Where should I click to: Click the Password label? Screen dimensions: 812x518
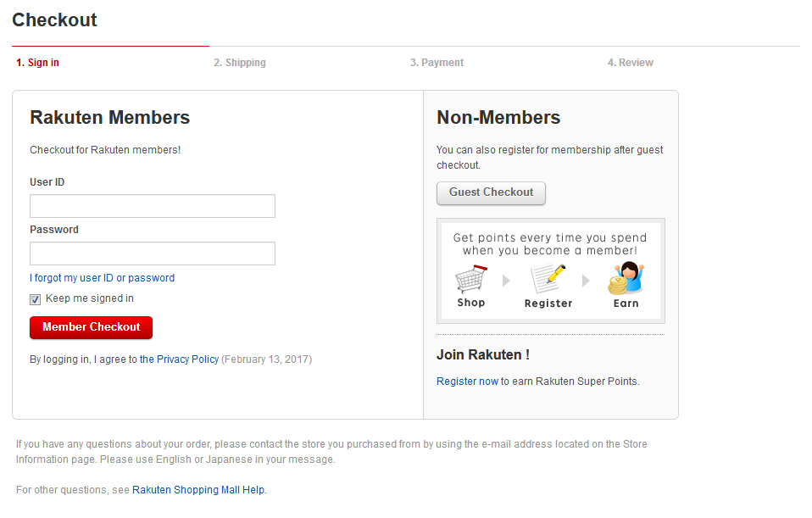point(54,230)
